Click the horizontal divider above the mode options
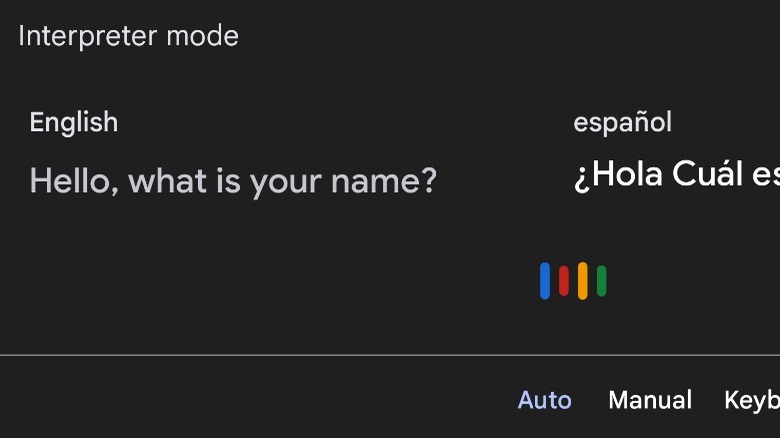The width and height of the screenshot is (780, 438). coord(390,355)
